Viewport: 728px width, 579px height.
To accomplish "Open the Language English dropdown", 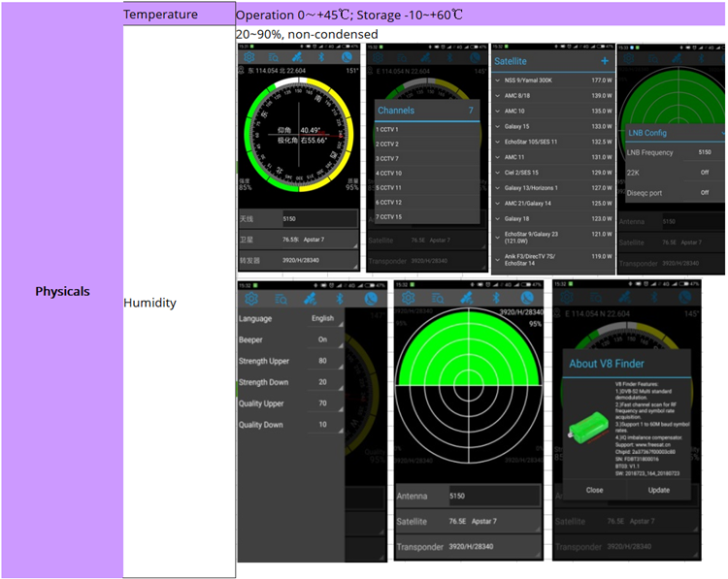I will pyautogui.click(x=322, y=318).
